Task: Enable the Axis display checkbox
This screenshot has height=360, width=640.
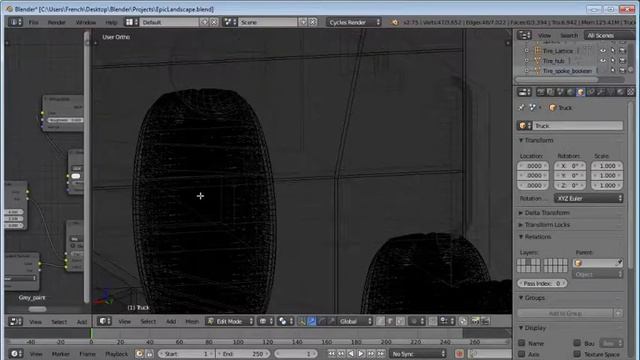Action: pyautogui.click(x=522, y=354)
